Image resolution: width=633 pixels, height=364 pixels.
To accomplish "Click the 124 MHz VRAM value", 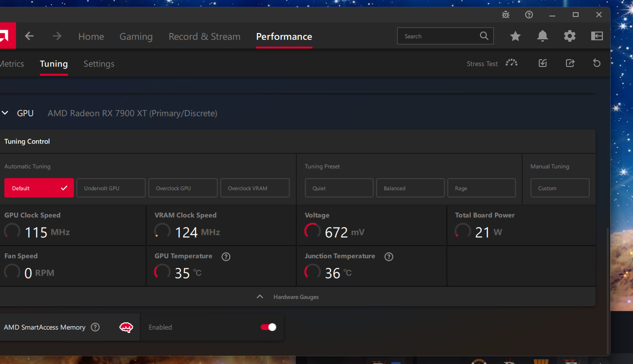I will click(197, 232).
